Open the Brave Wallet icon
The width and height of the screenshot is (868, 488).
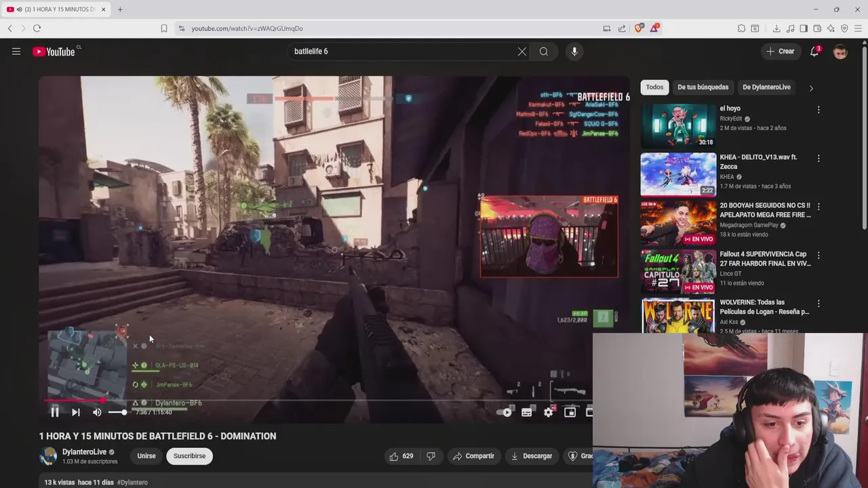click(x=817, y=28)
